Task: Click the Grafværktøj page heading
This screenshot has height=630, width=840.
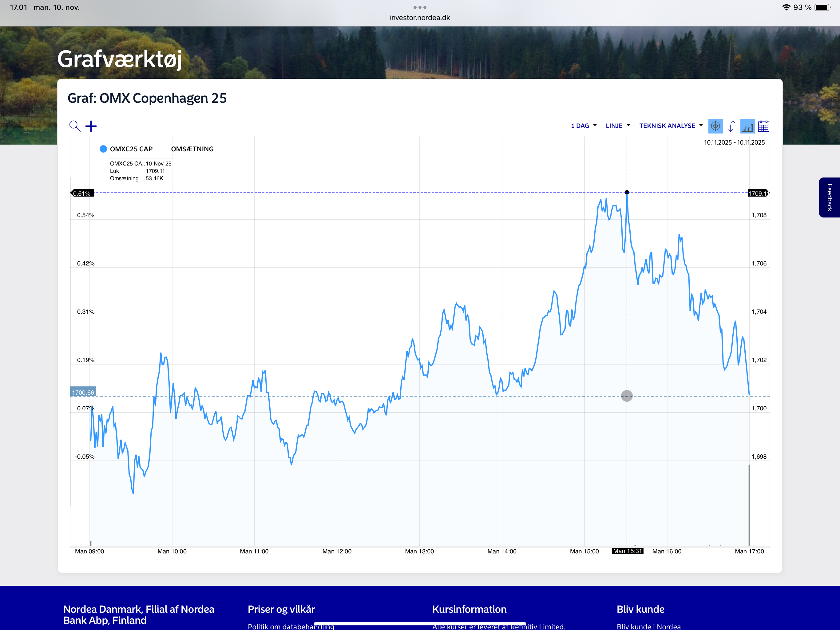Action: click(x=120, y=59)
